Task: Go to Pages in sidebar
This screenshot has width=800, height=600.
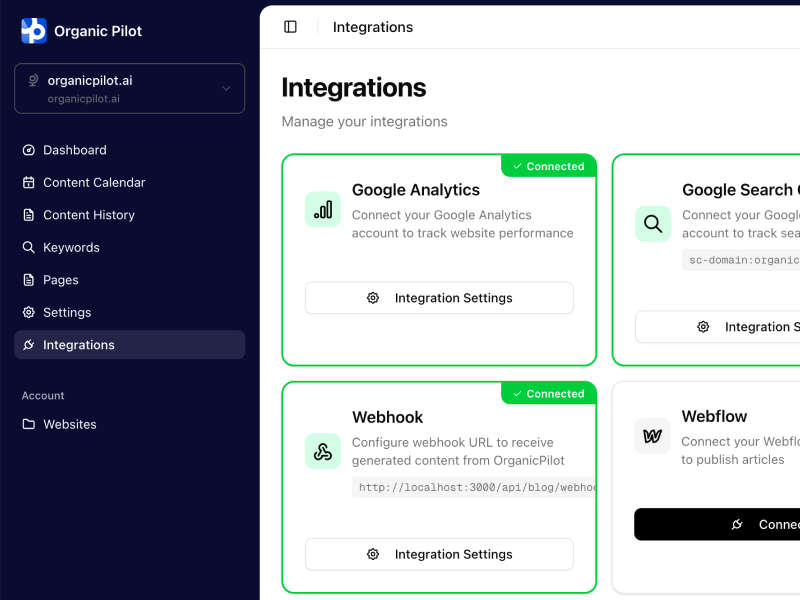Action: 60,280
